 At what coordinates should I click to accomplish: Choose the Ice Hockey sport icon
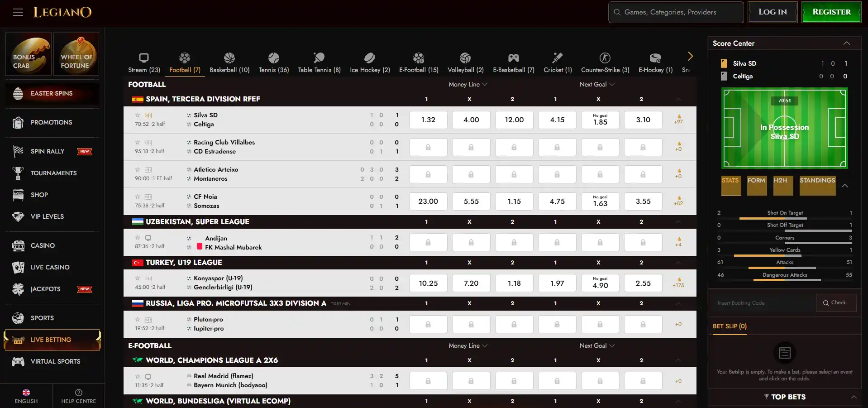coord(370,58)
